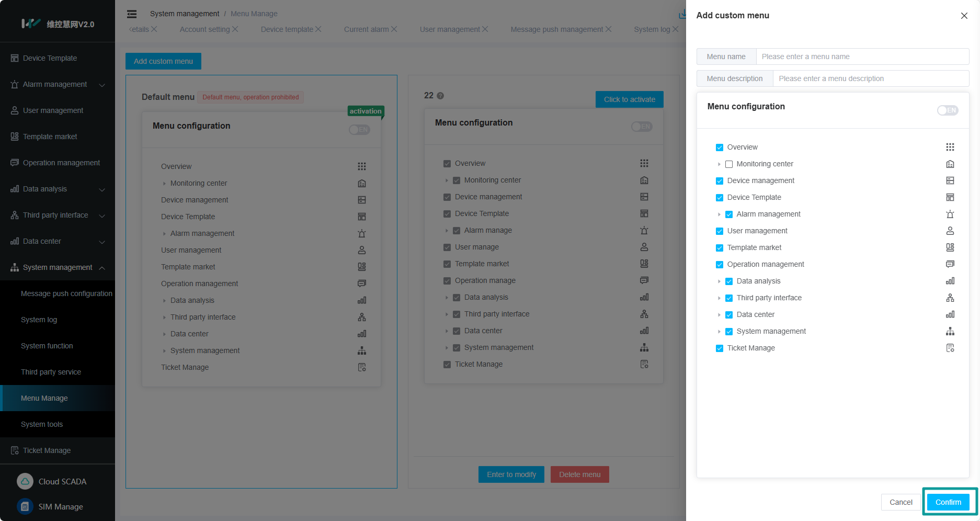
Task: Uncheck the Template market checkbox in the dialog
Action: (x=720, y=248)
